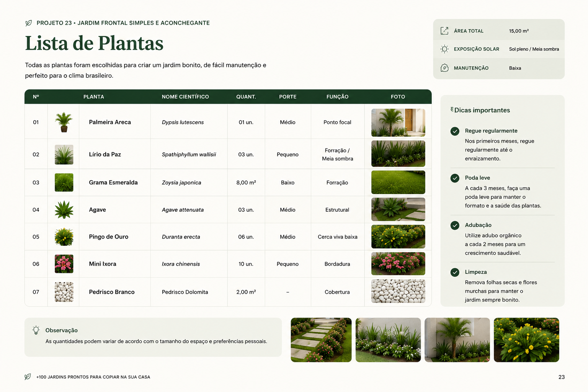
Task: Select the Mini Ixora plant name
Action: [103, 264]
